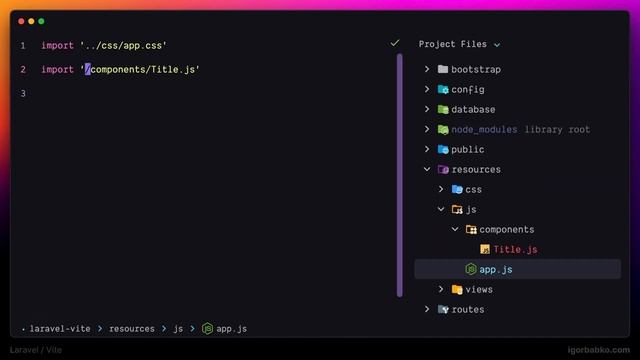Screen dimensions: 640x360
Task: Select the bootstrap folder name
Action: 476,69
